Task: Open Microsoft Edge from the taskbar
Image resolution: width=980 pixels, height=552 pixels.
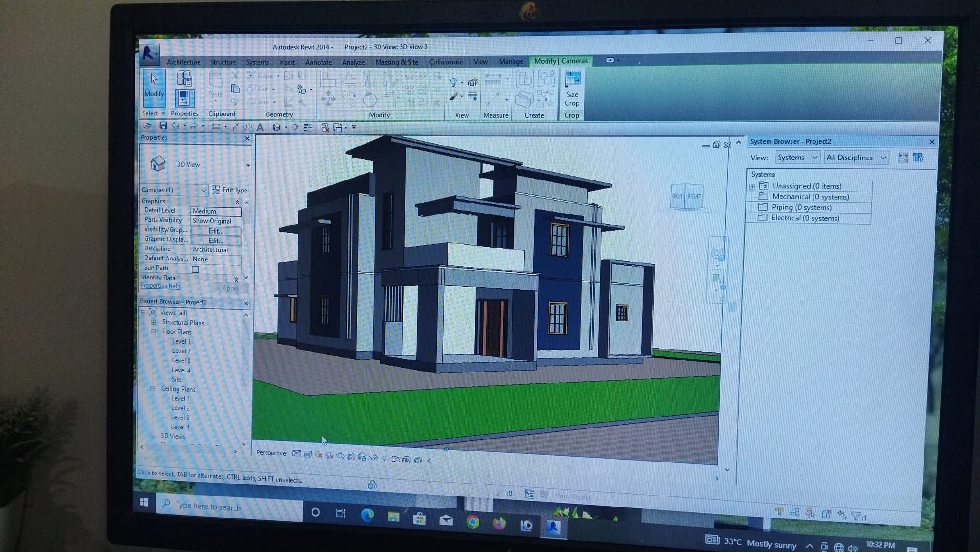Action: tap(367, 515)
